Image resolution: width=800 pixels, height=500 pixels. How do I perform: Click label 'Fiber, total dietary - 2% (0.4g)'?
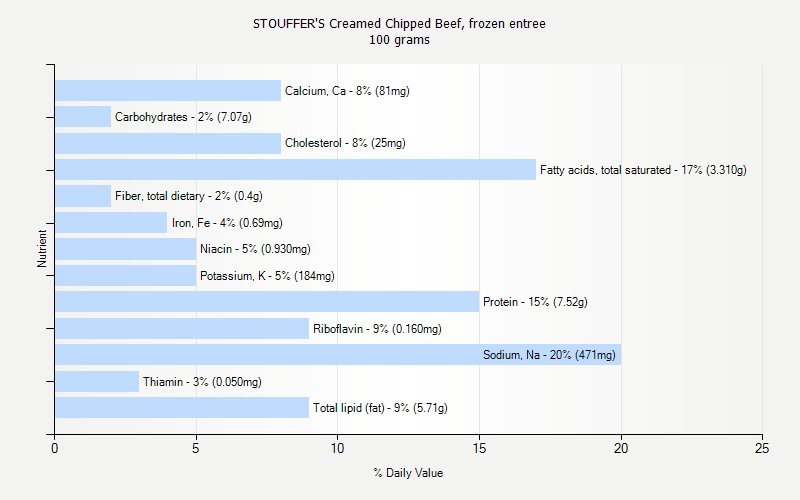click(x=189, y=196)
